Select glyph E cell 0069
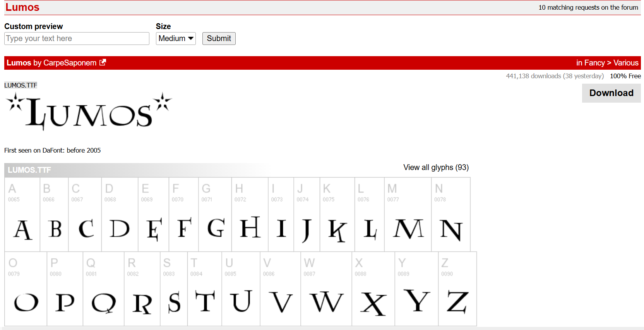644x330 pixels. pos(154,215)
